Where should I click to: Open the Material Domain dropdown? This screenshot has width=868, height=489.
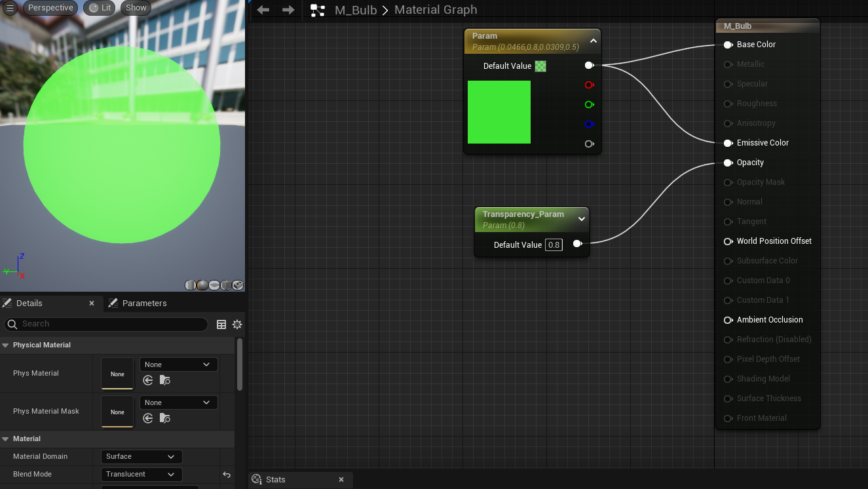[x=141, y=456]
